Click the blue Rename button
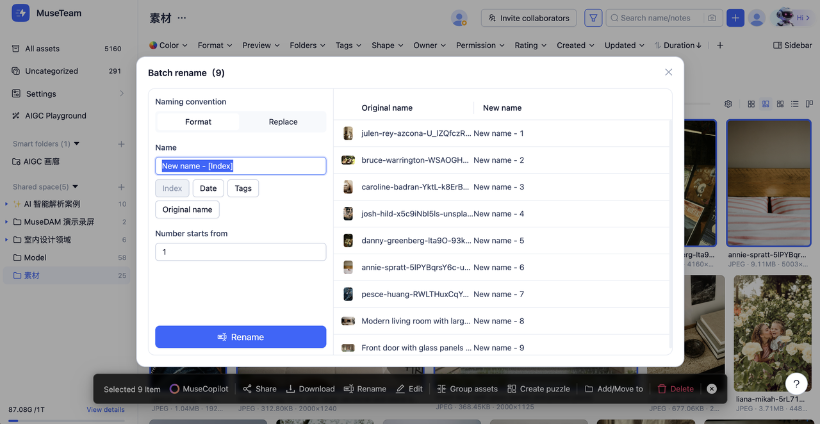The width and height of the screenshot is (820, 424). 240,337
